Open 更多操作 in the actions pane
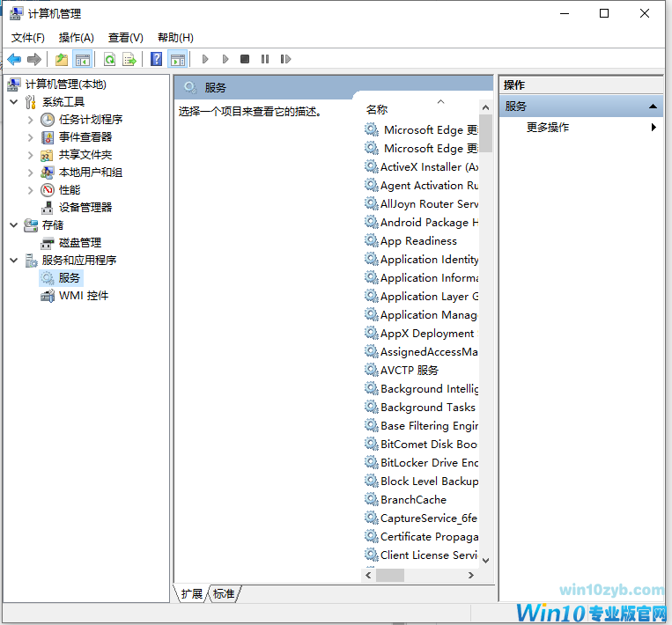The width and height of the screenshot is (672, 625). 548,128
